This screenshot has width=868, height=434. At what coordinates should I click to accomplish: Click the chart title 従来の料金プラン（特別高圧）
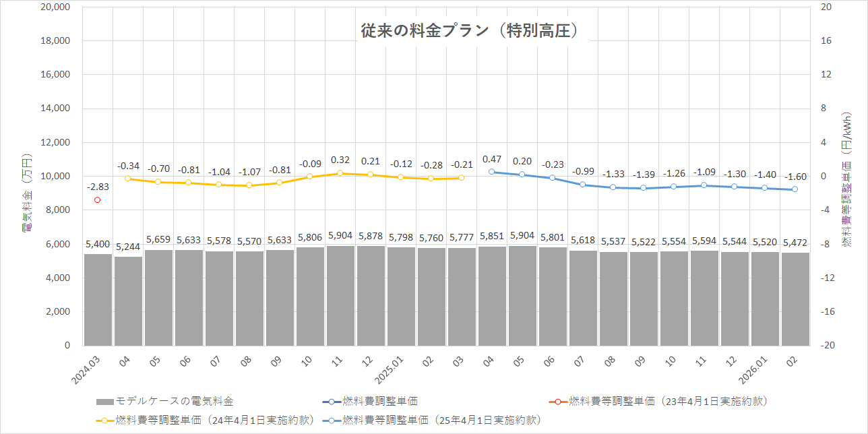tap(470, 30)
